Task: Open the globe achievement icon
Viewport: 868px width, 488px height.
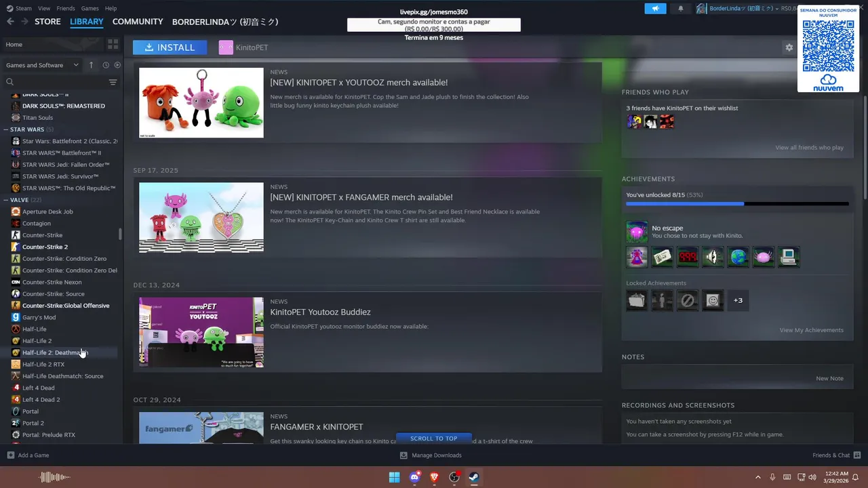Action: pos(738,257)
